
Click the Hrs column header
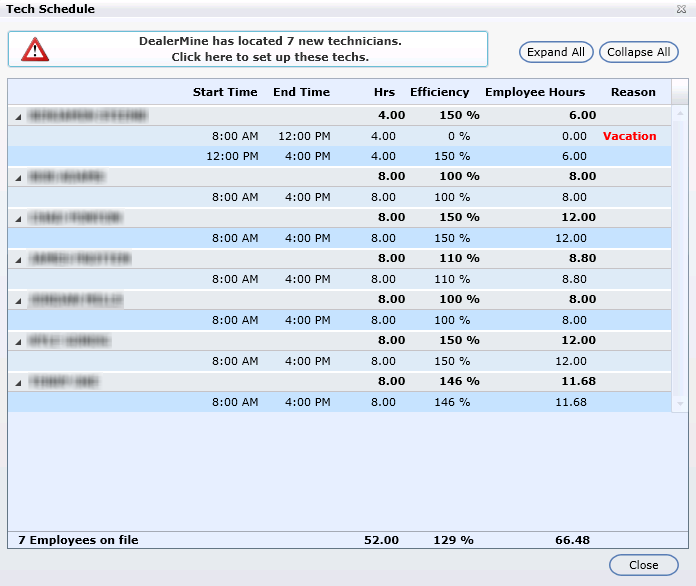pyautogui.click(x=384, y=92)
